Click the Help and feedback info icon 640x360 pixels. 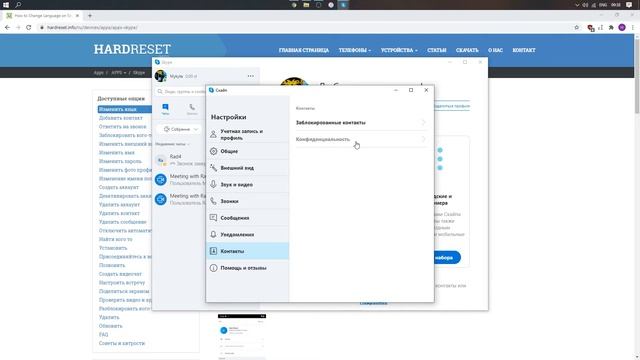[213, 268]
